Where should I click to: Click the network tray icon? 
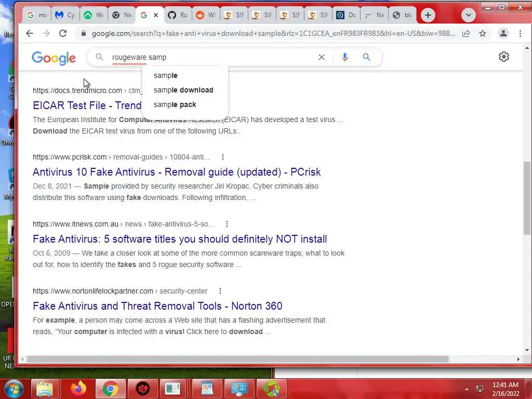[480, 389]
